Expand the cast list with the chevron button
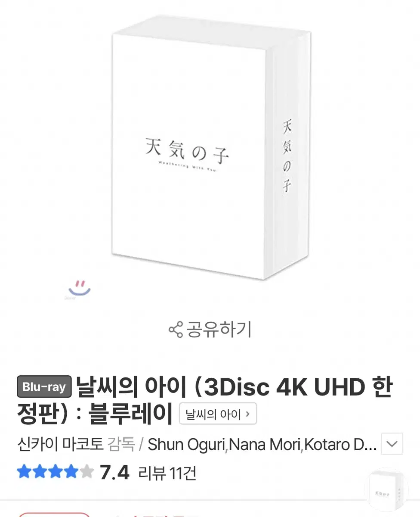420x517 pixels. click(392, 444)
